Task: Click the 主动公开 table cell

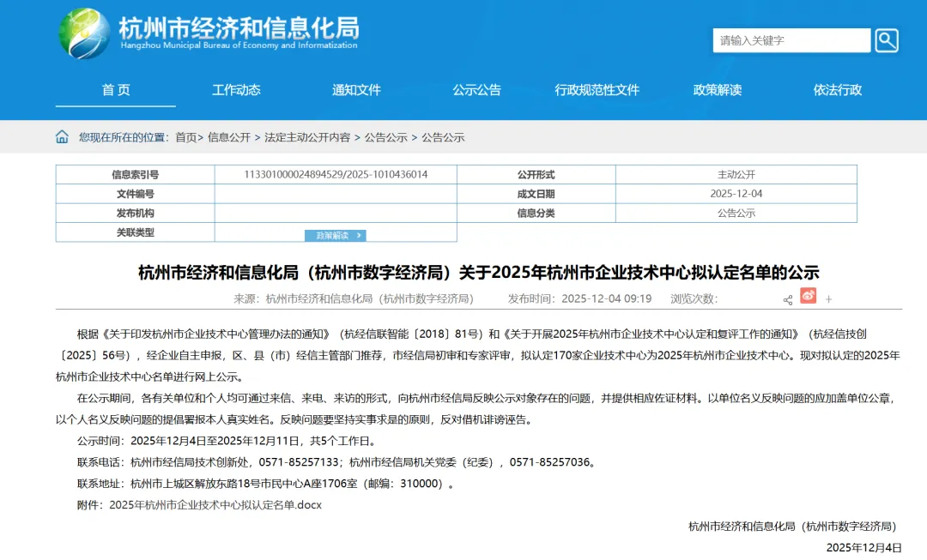Action: click(736, 175)
